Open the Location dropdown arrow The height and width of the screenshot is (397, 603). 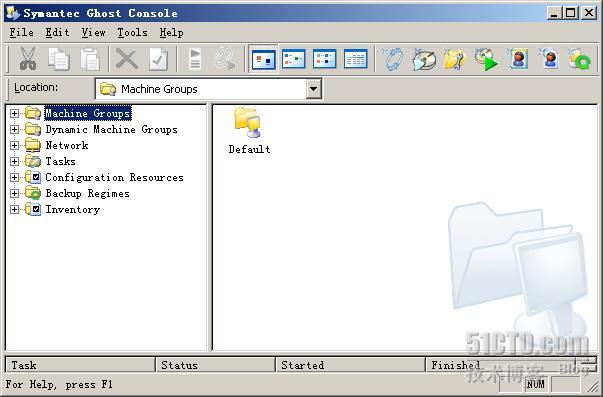tap(313, 89)
